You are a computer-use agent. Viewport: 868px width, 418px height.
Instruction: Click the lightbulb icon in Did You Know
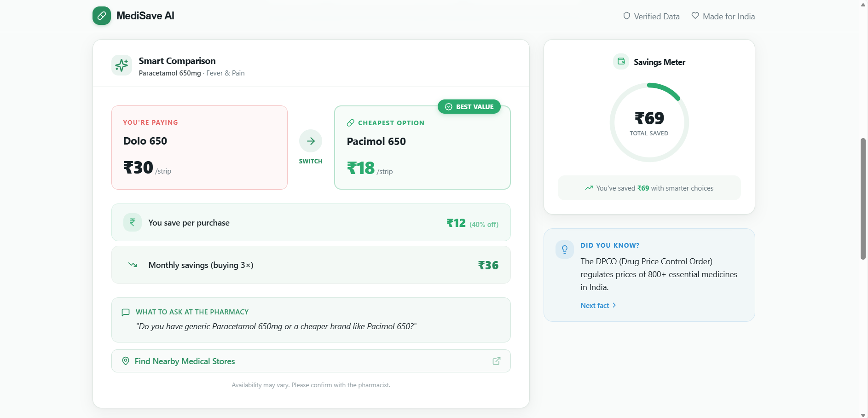pyautogui.click(x=565, y=250)
